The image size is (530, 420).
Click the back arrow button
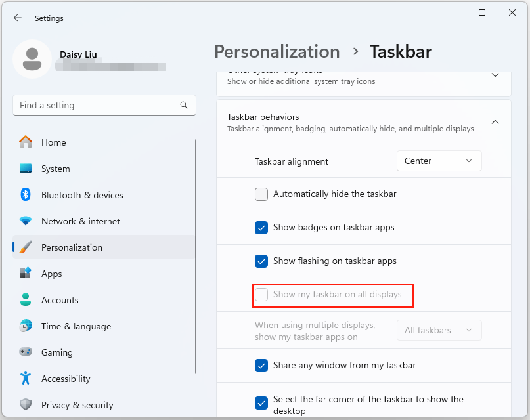tap(18, 18)
